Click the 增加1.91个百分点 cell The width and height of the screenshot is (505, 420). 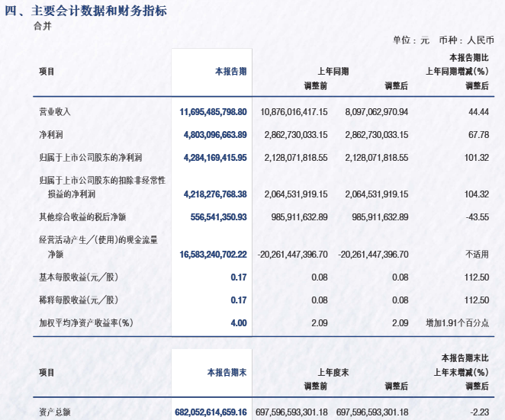[457, 322]
